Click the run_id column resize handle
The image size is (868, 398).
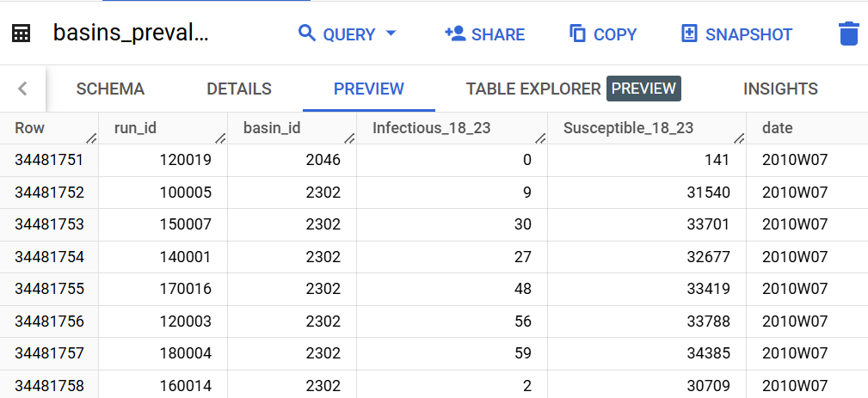(220, 138)
